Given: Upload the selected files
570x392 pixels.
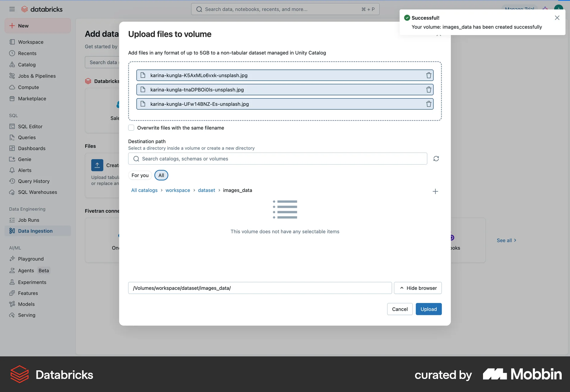Looking at the screenshot, I should [428, 309].
